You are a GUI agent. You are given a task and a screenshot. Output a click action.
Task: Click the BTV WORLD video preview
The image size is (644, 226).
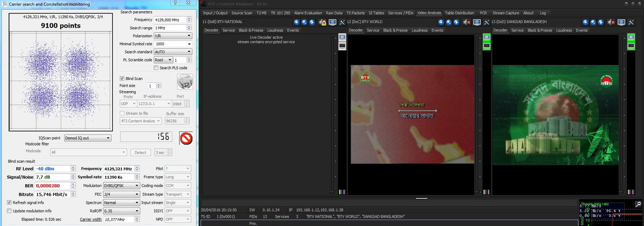[412, 114]
